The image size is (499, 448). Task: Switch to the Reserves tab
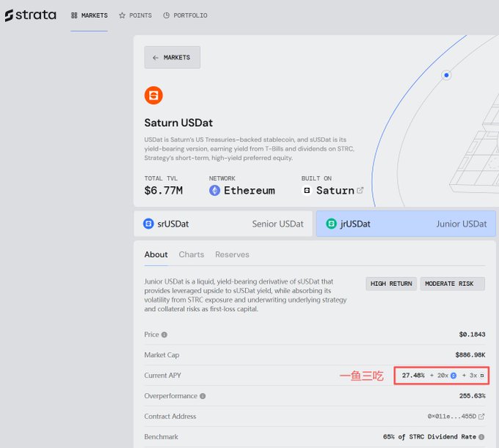(x=232, y=254)
